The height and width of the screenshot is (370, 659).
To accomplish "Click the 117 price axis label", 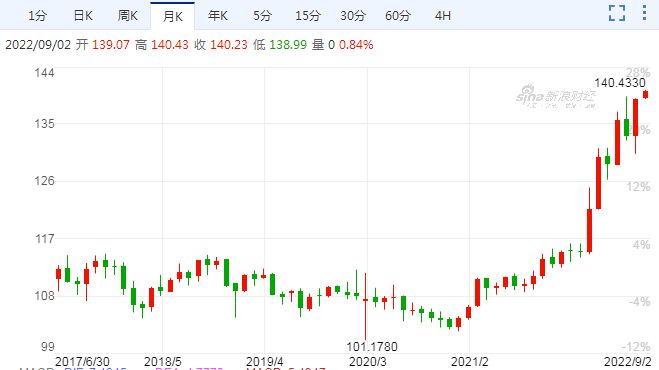I will pyautogui.click(x=45, y=239).
